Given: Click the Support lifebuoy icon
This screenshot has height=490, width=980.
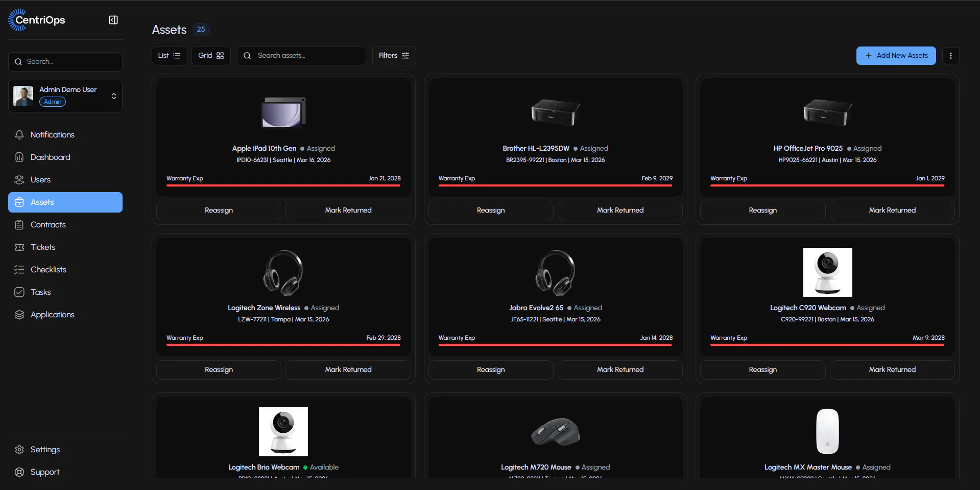Looking at the screenshot, I should pyautogui.click(x=19, y=472).
